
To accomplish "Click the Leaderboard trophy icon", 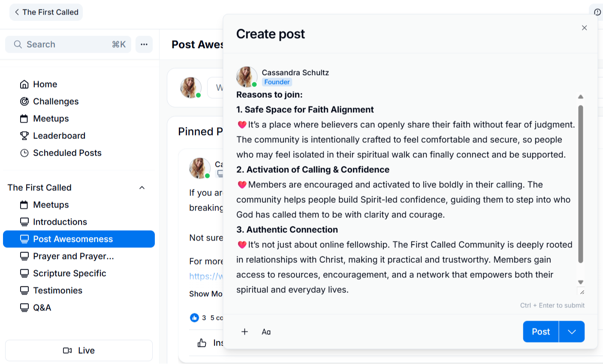I will click(24, 135).
